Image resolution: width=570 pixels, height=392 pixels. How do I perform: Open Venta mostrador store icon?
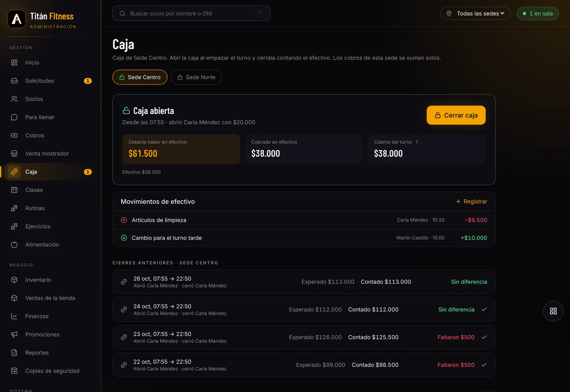point(14,153)
